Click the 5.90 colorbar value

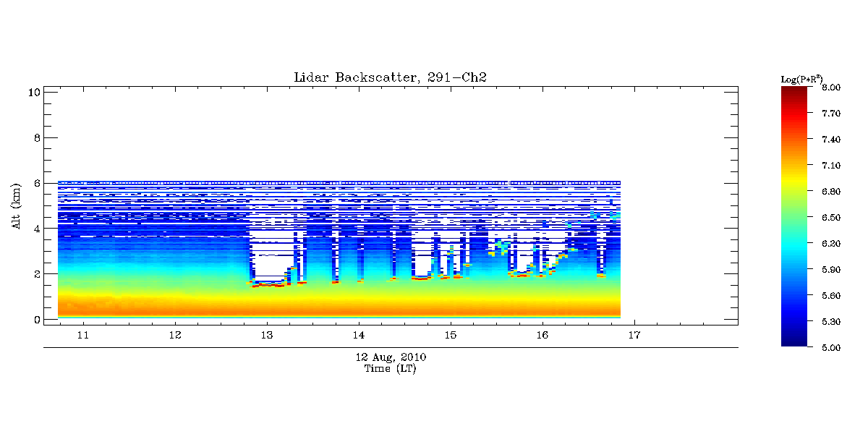pos(830,270)
